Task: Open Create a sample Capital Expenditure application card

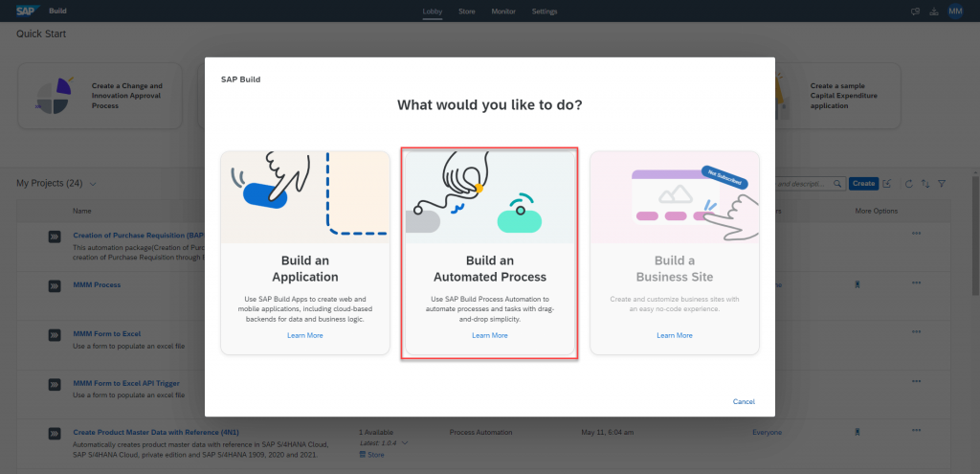Action: pos(837,96)
